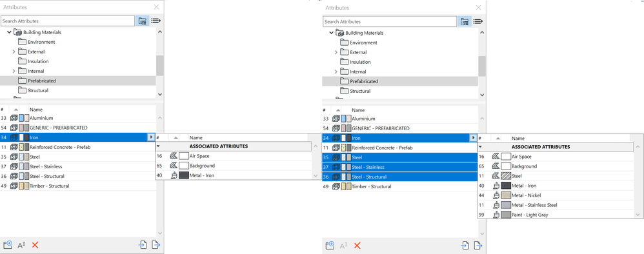The height and width of the screenshot is (254, 644).
Task: Sort by Name column header in left list
Action: [35, 110]
